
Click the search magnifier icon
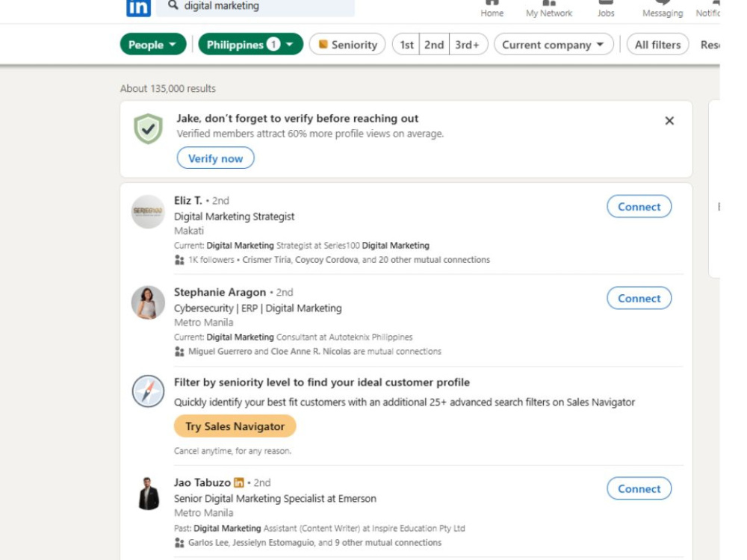[173, 5]
